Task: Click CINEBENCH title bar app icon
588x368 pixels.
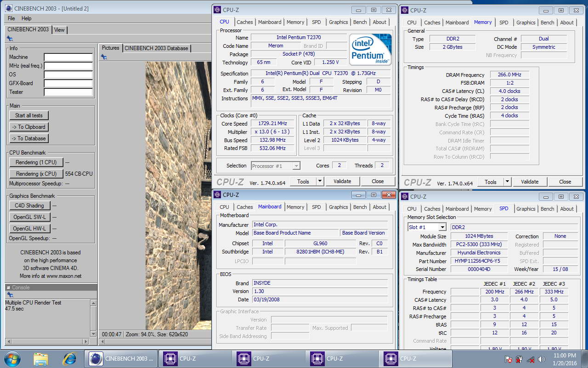Action: pos(9,8)
